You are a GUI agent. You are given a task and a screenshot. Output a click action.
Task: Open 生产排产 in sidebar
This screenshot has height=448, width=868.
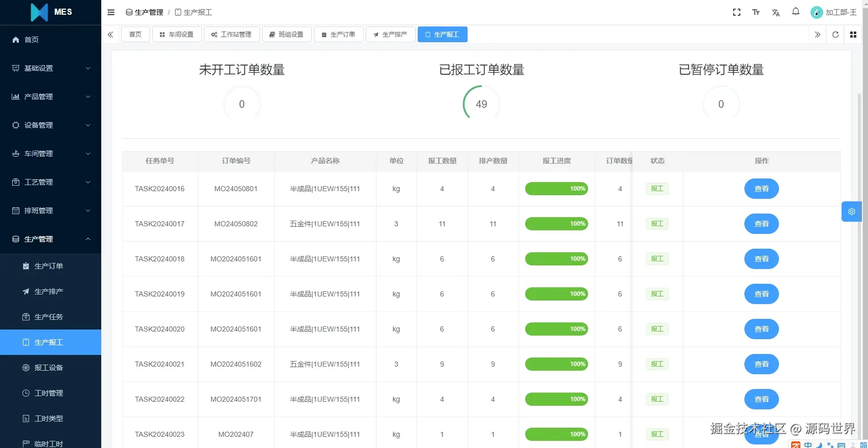click(50, 291)
